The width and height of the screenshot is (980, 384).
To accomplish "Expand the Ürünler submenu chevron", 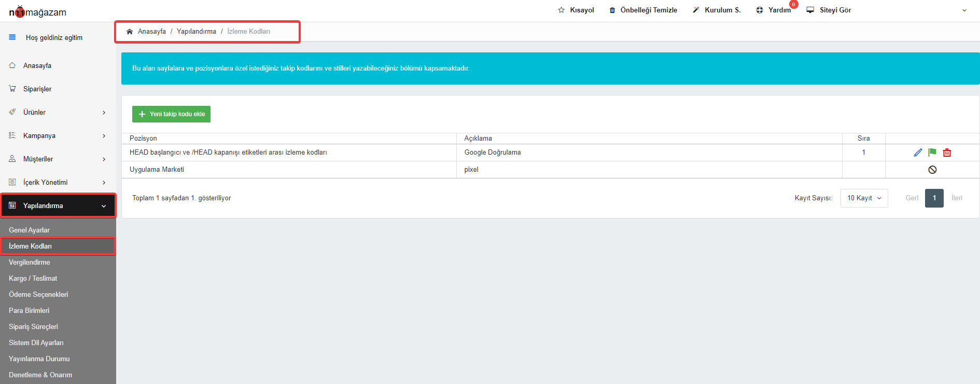I will tap(104, 113).
